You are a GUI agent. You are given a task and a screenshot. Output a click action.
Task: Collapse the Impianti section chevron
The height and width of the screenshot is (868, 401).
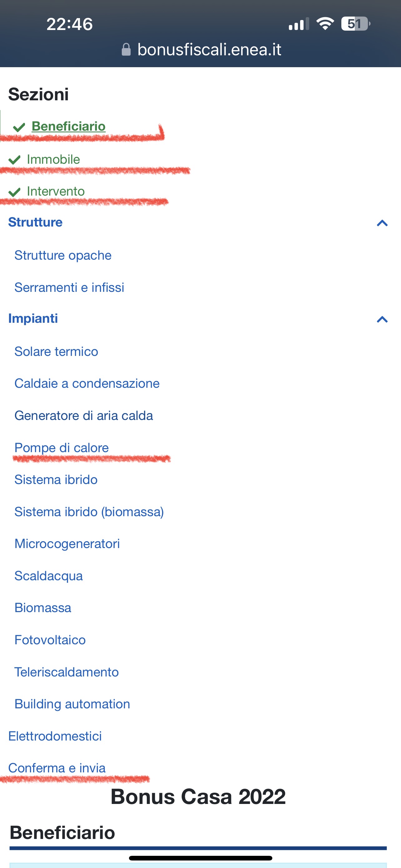tap(382, 319)
